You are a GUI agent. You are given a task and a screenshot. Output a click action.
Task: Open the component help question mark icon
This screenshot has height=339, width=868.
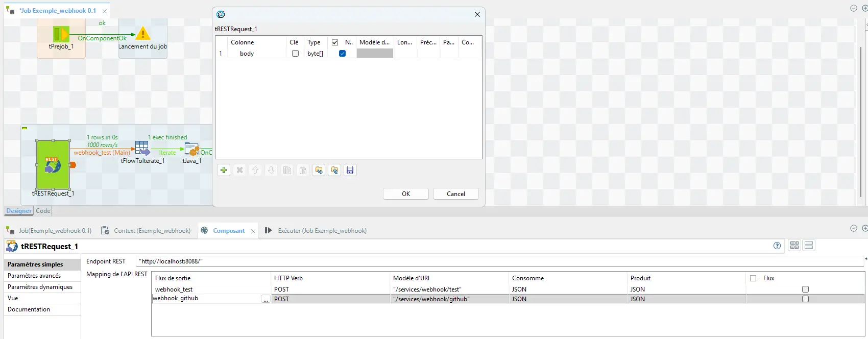(x=777, y=246)
